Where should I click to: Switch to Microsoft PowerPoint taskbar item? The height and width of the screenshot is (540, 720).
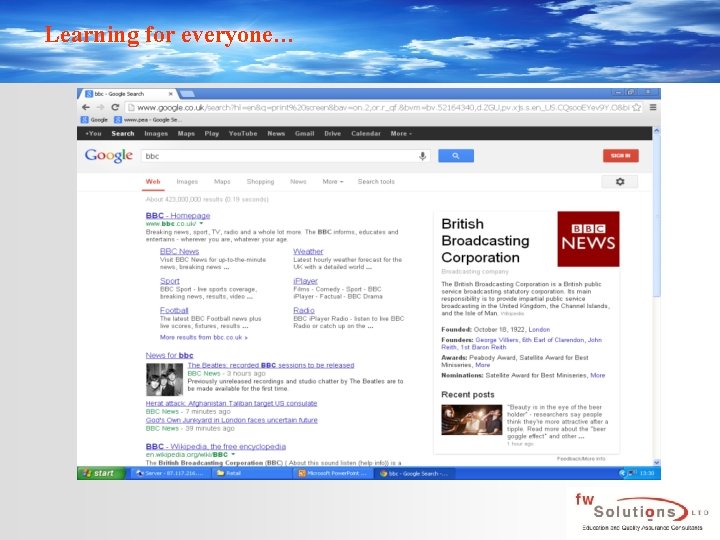[333, 473]
